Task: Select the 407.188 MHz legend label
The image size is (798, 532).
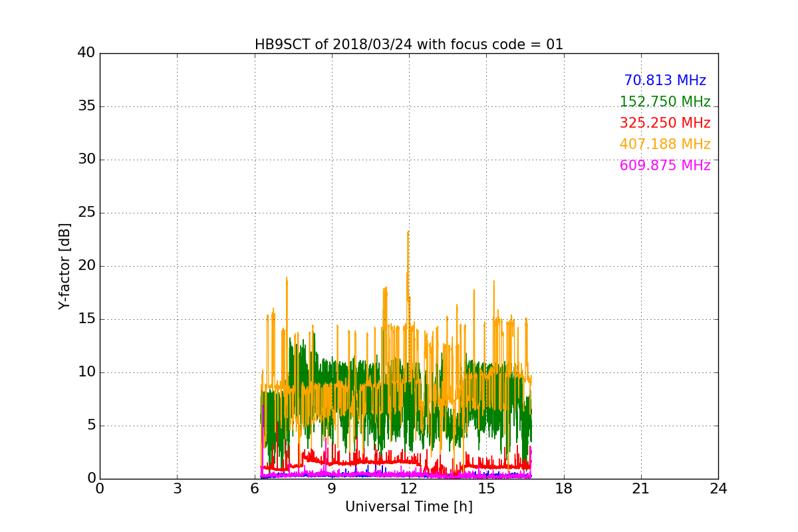Action: (x=665, y=144)
